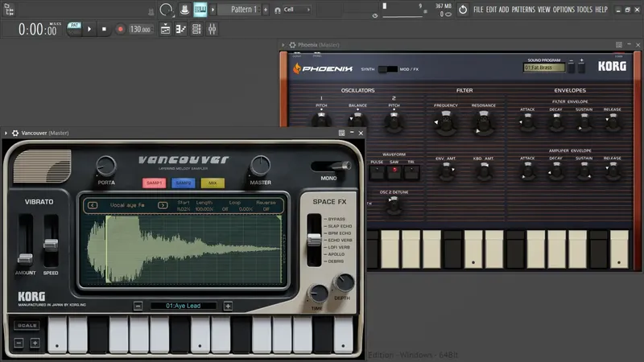Click the TIME knob in Space FX
Viewport: 644px width, 362px height.
pyautogui.click(x=317, y=294)
